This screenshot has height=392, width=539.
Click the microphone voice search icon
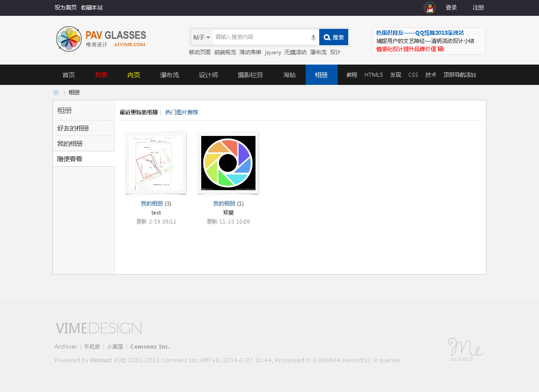pyautogui.click(x=313, y=37)
